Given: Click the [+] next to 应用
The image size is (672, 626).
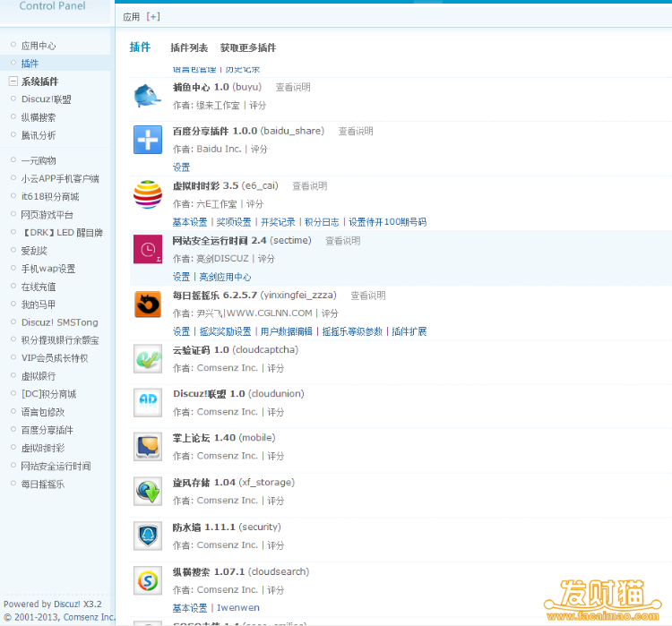Looking at the screenshot, I should 153,17.
